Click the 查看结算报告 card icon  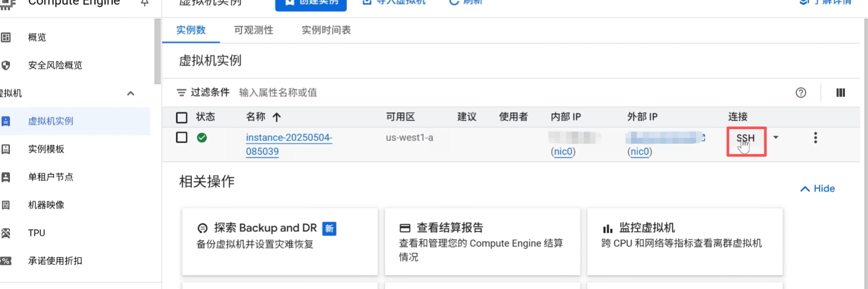(x=405, y=228)
